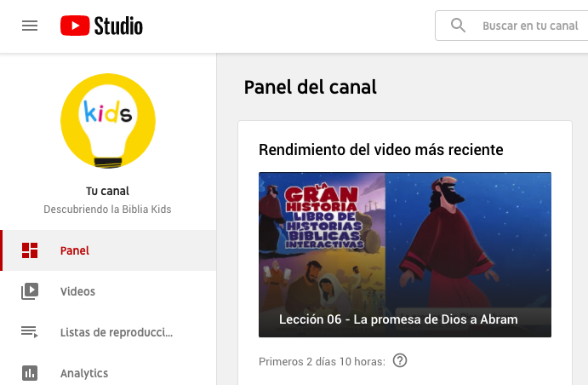Open the Analytics section label
The image size is (588, 385).
[x=83, y=373]
